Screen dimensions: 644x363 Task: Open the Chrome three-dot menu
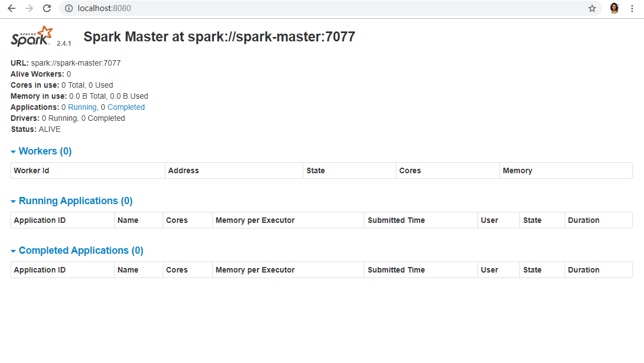tap(632, 8)
